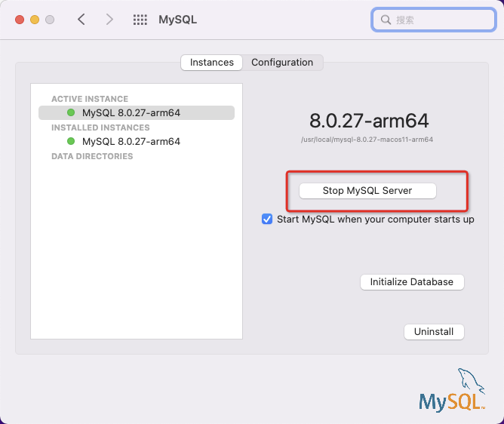Go forward with the right chevron
The width and height of the screenshot is (504, 424).
tap(109, 20)
